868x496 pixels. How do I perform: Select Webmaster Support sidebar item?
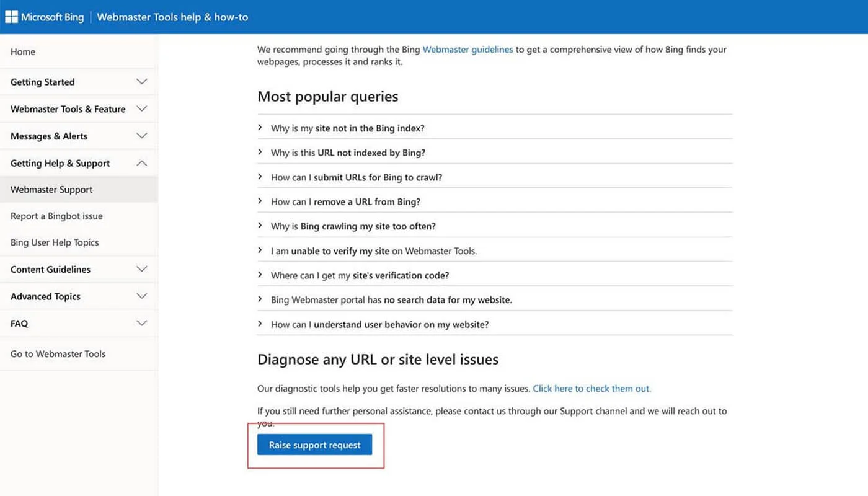tap(51, 190)
